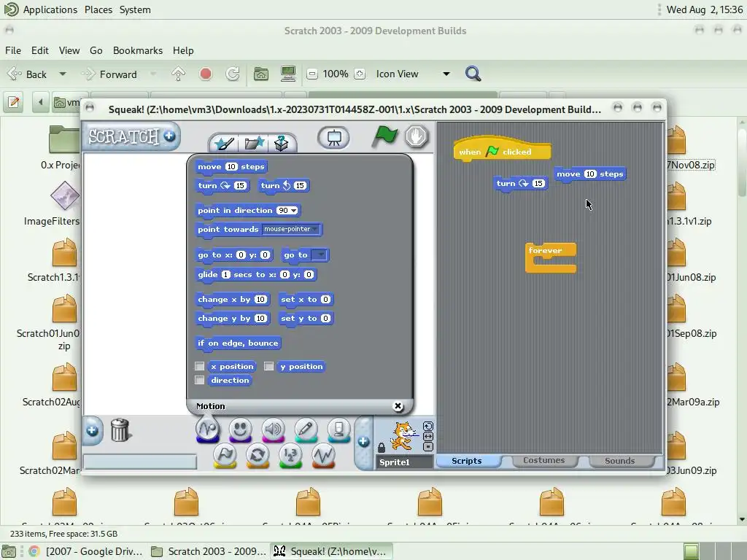Image resolution: width=747 pixels, height=560 pixels.
Task: Click the file manager home folder icon
Action: click(x=260, y=74)
